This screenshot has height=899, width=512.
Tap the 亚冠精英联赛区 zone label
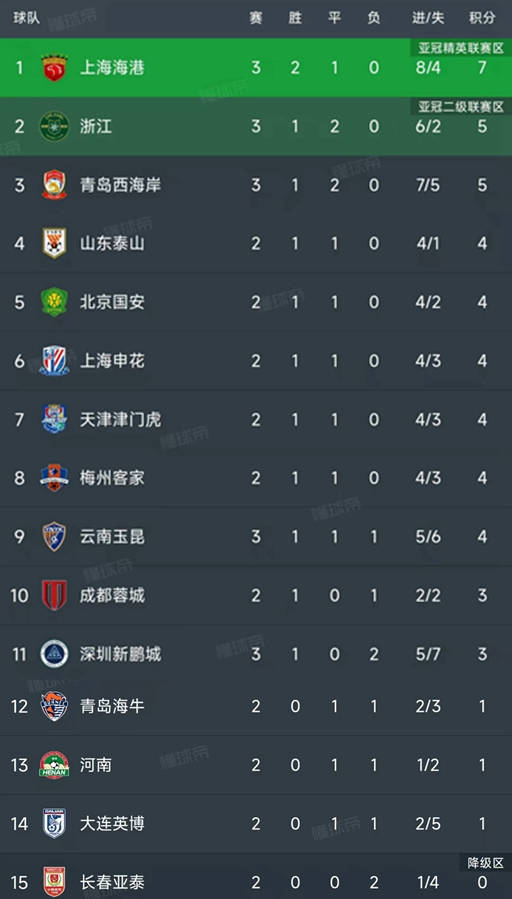click(x=461, y=48)
